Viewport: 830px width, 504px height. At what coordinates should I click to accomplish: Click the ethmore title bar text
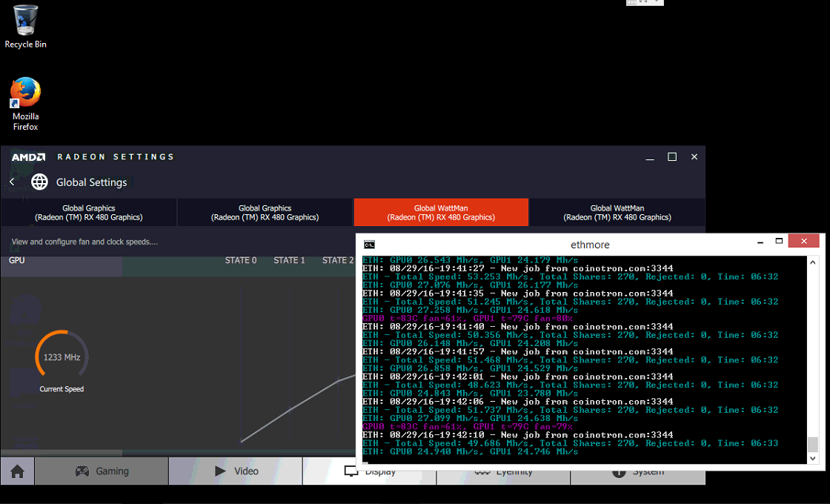(x=590, y=245)
